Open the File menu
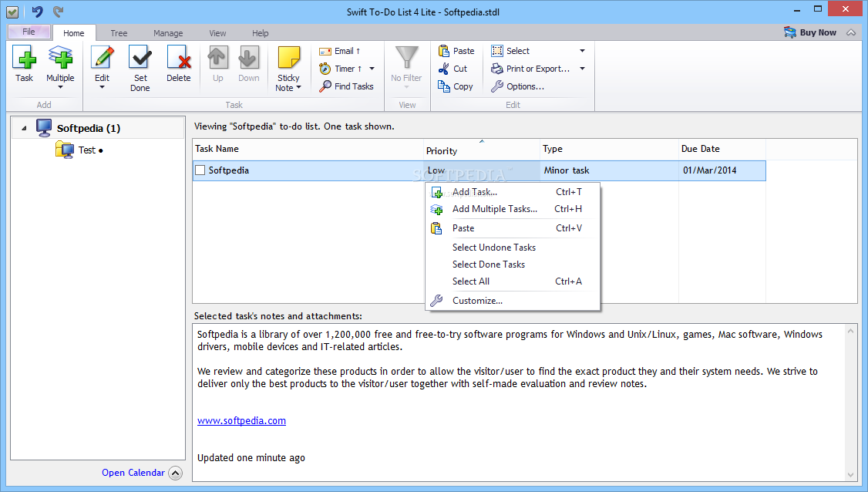Viewport: 868px width, 492px height. (29, 32)
